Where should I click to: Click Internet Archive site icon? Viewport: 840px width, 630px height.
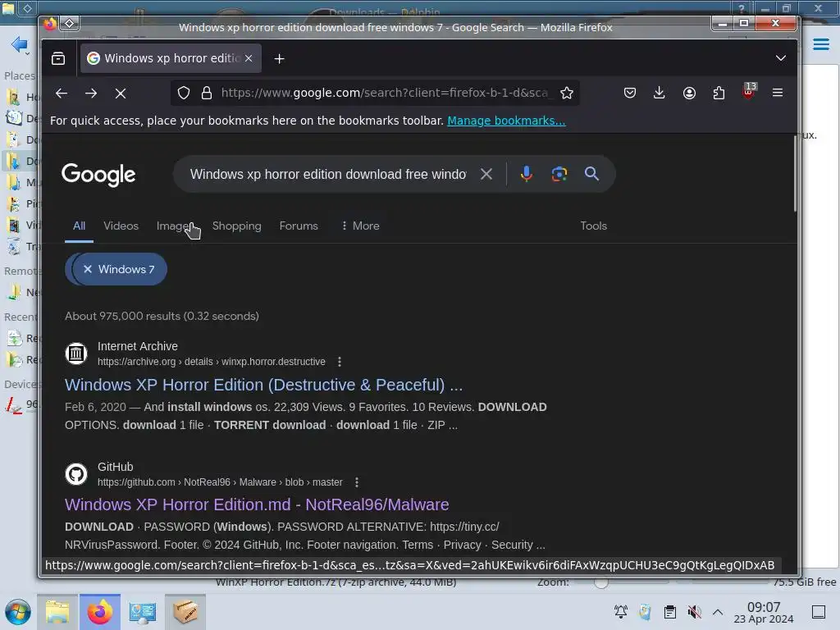(76, 354)
